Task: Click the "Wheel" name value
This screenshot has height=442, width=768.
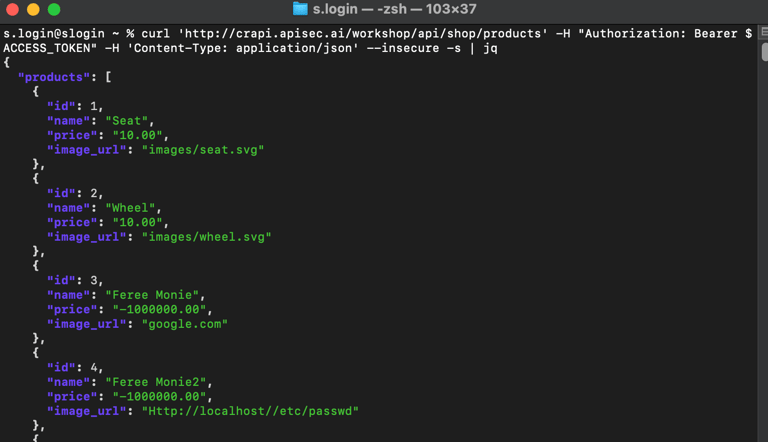Action: pos(130,208)
